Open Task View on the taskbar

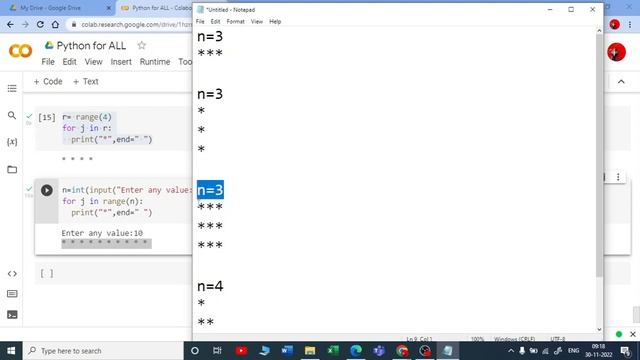(x=217, y=351)
